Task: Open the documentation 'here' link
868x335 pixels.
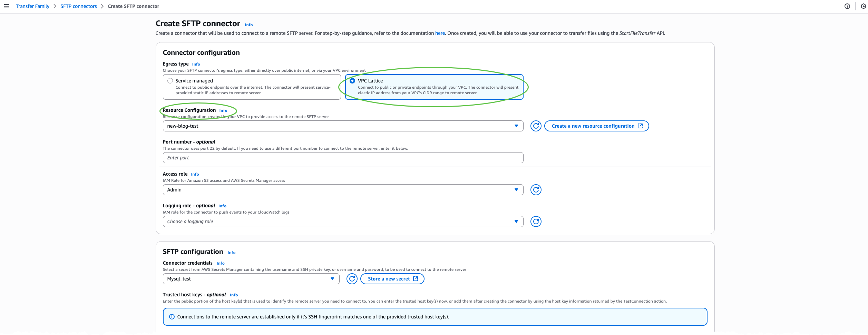Action: (x=440, y=33)
